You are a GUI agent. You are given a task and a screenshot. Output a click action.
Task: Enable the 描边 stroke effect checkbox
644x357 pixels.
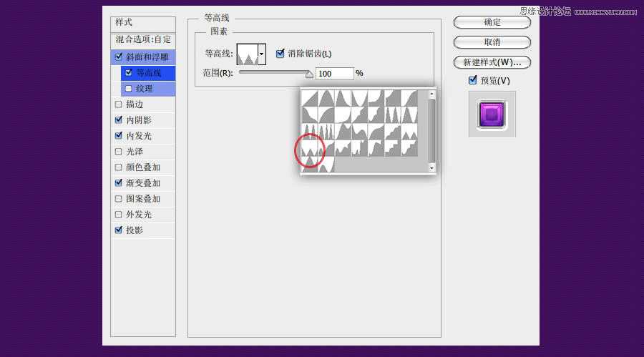(119, 104)
